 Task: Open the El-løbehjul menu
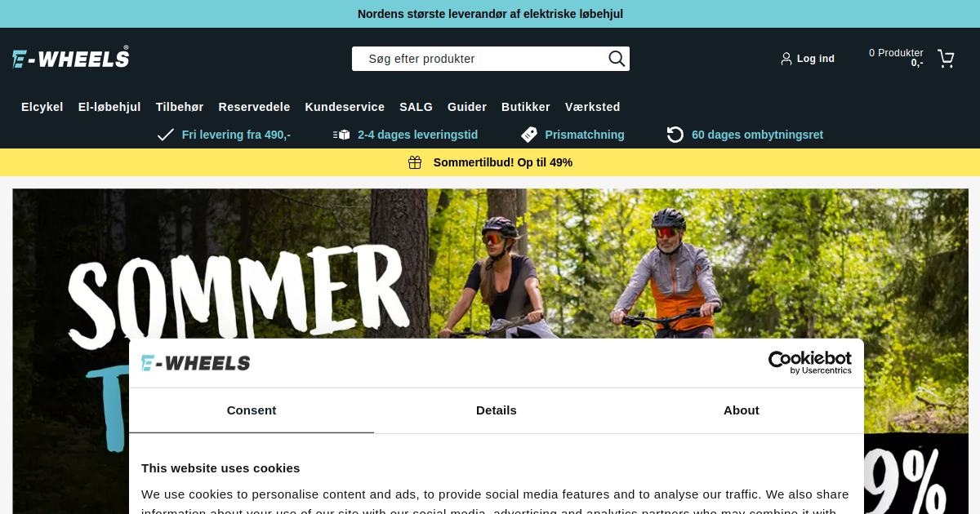[x=109, y=107]
